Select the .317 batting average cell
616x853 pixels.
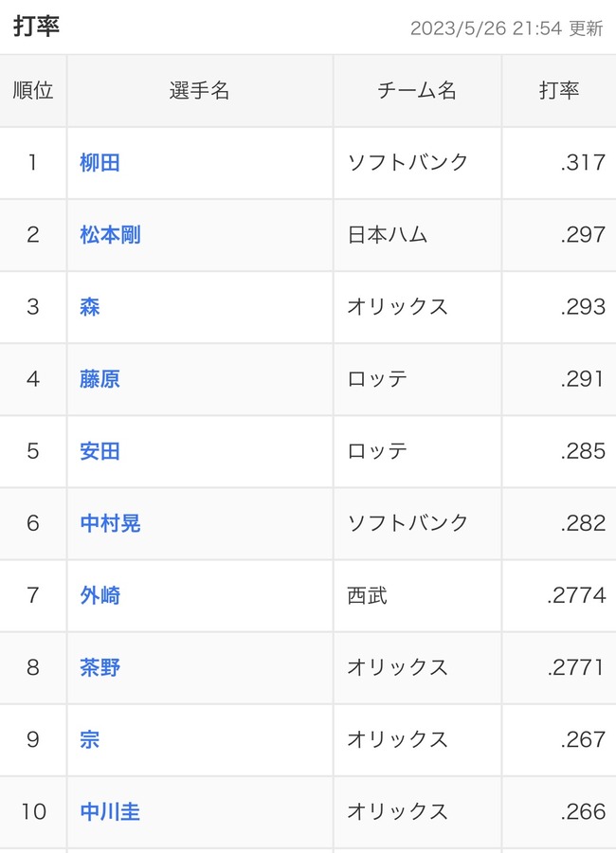point(559,163)
